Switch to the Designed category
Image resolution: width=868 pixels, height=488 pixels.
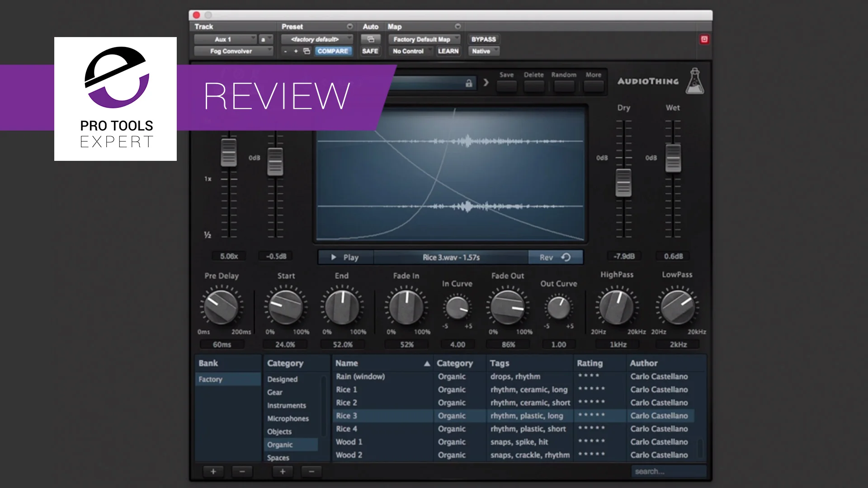pos(282,379)
